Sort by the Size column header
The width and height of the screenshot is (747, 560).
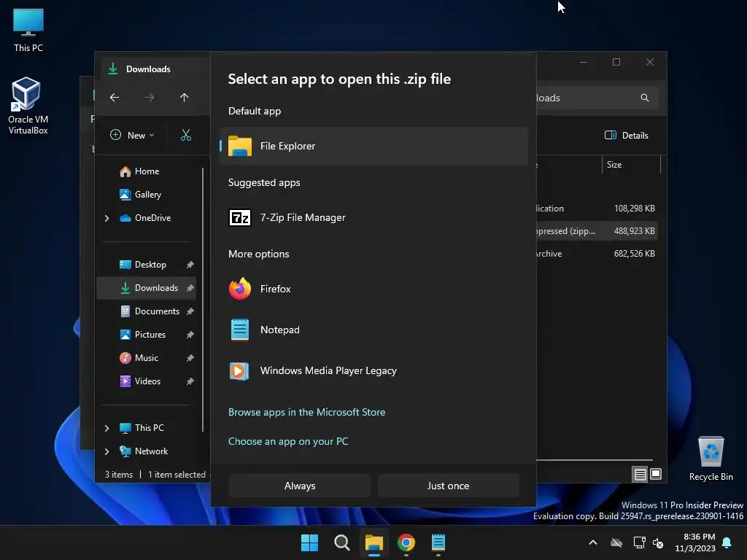tap(631, 165)
